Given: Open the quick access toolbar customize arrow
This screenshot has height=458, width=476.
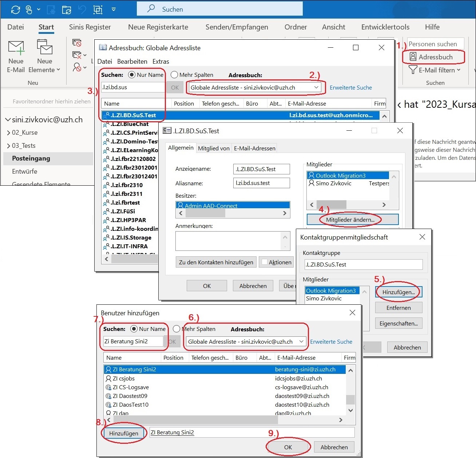Looking at the screenshot, I should tap(114, 9).
